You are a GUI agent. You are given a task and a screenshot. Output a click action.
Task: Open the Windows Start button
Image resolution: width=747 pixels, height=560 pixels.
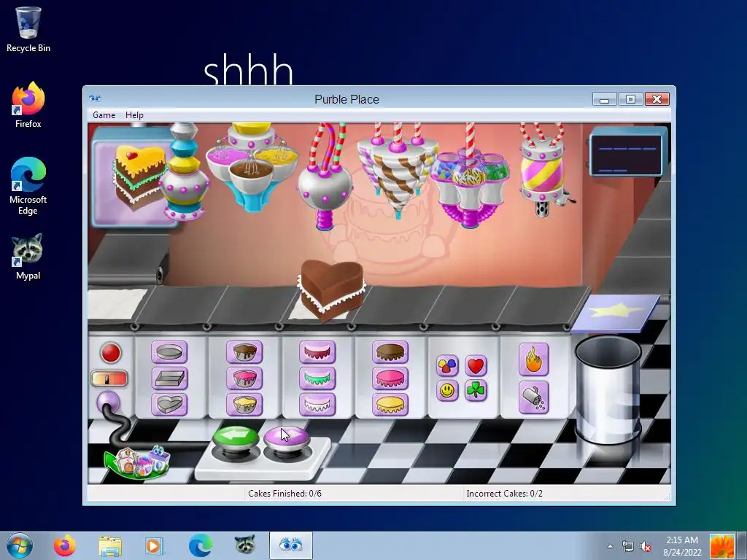click(x=20, y=545)
